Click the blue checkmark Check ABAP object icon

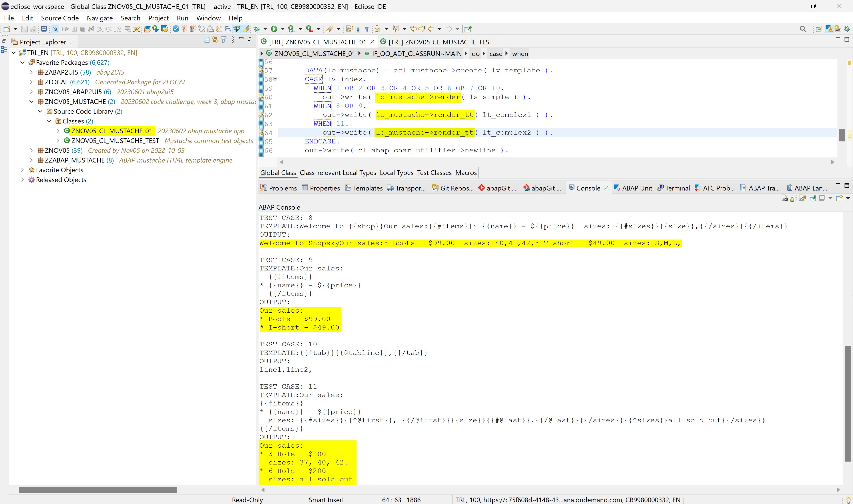click(176, 29)
